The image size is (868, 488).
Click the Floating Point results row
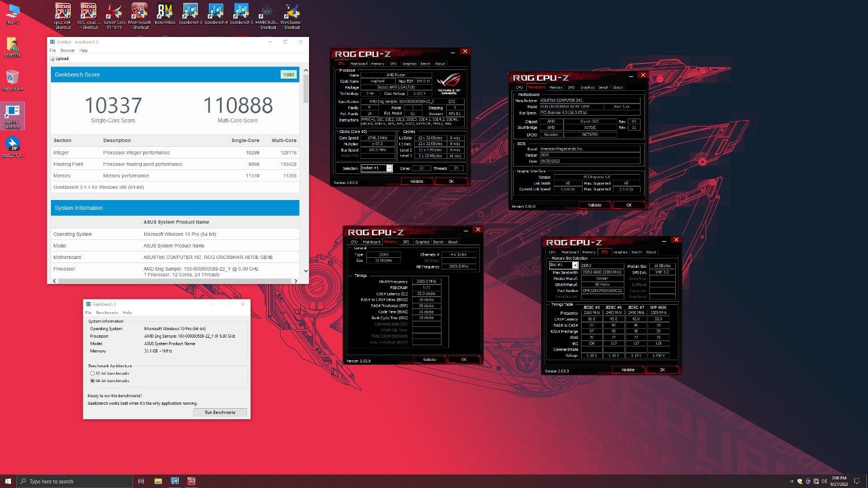coord(175,164)
